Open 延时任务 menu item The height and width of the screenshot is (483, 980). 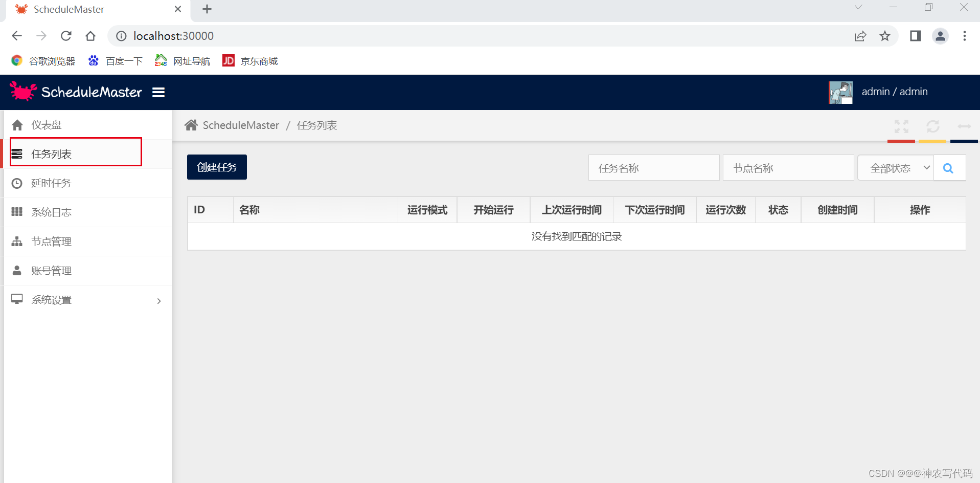click(88, 183)
